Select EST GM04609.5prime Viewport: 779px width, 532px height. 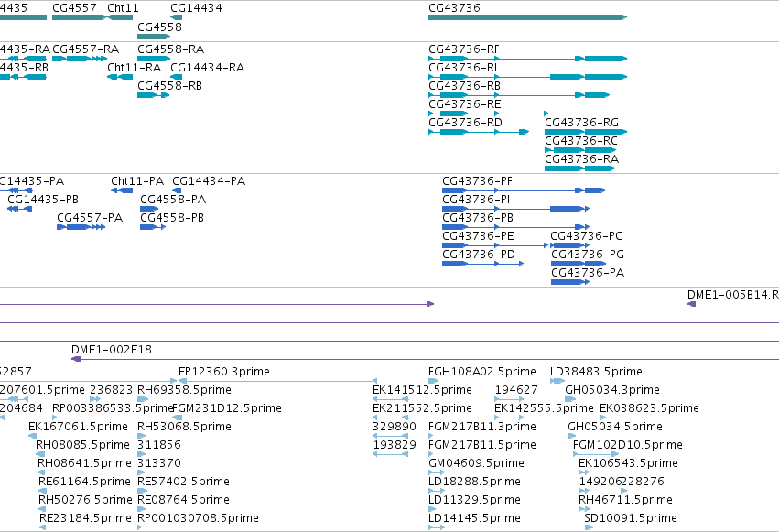pyautogui.click(x=437, y=472)
